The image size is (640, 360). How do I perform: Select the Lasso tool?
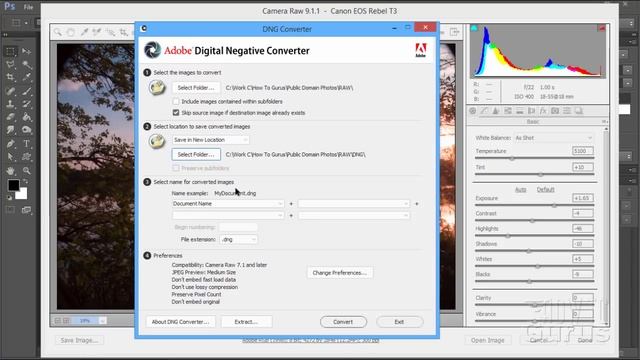(x=10, y=64)
